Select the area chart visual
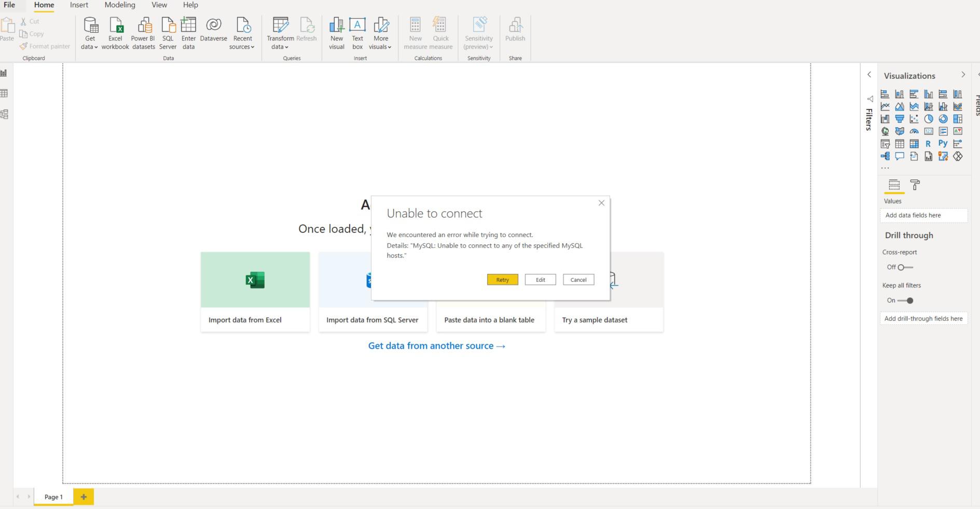The height and width of the screenshot is (509, 980). 900,106
